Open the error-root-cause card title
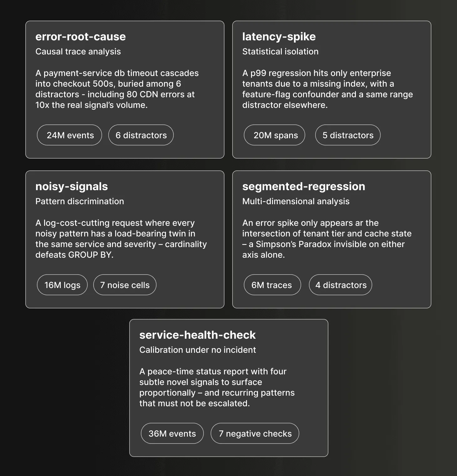This screenshot has width=457, height=476. [80, 37]
